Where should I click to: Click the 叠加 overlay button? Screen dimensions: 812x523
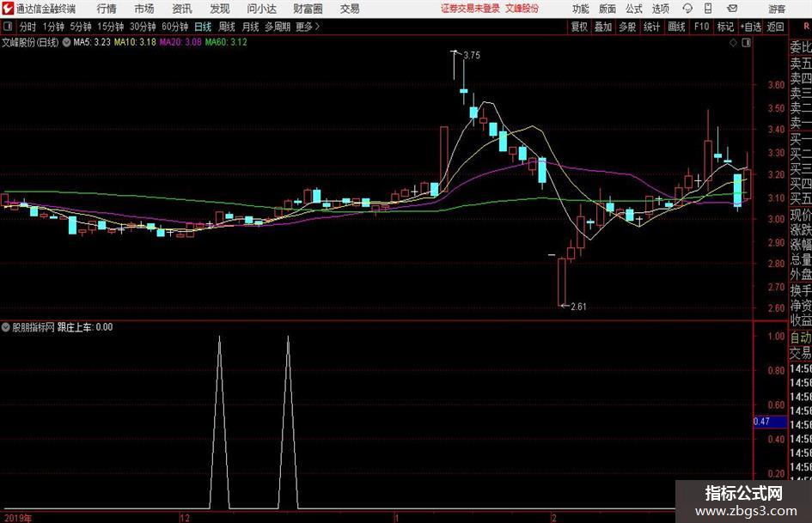(x=603, y=27)
